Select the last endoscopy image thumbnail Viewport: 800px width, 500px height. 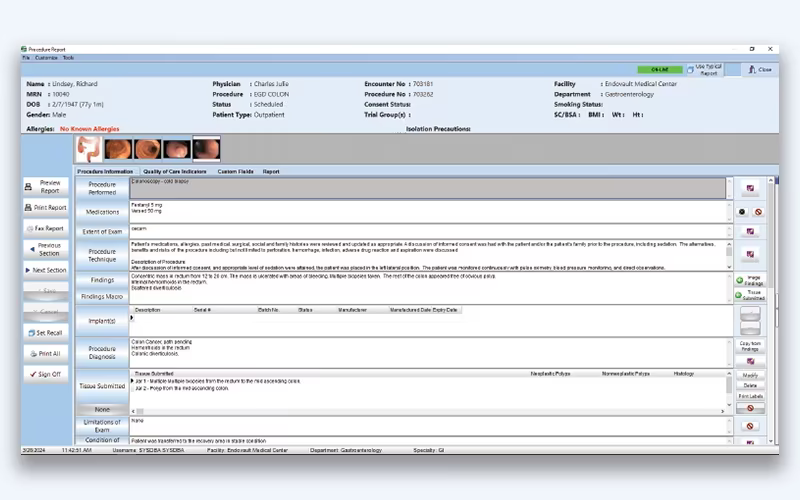(x=207, y=149)
